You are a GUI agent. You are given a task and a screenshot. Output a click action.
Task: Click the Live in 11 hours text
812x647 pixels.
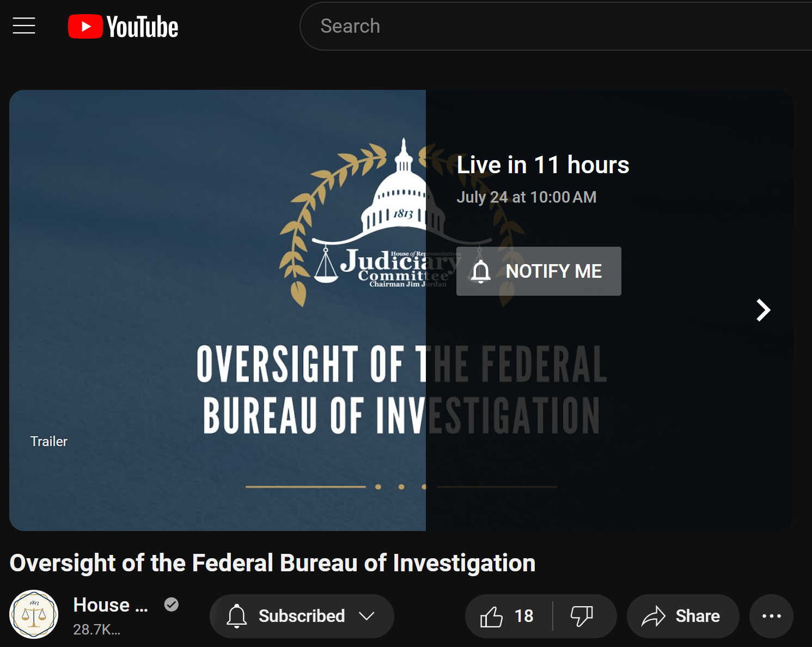coord(543,165)
